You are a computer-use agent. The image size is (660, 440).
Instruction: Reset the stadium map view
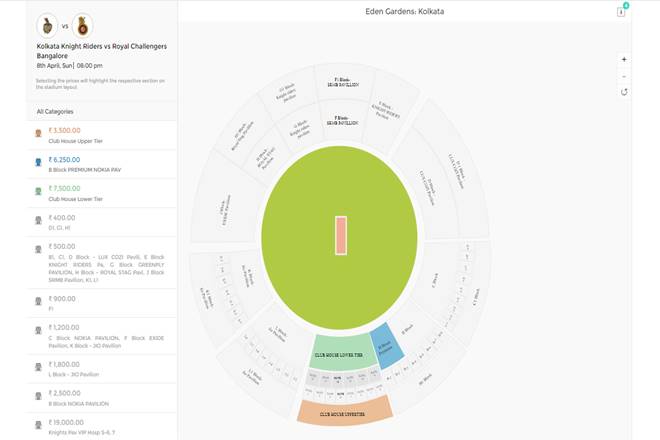(624, 92)
